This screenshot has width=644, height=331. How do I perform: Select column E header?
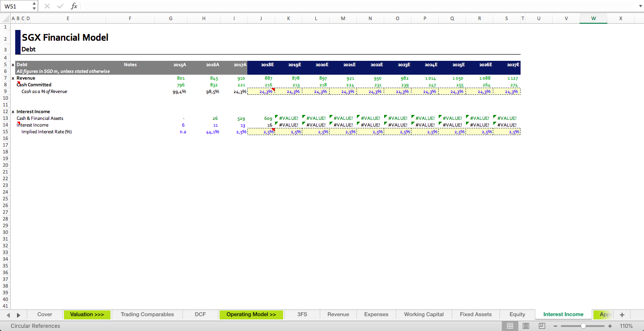tap(68, 18)
